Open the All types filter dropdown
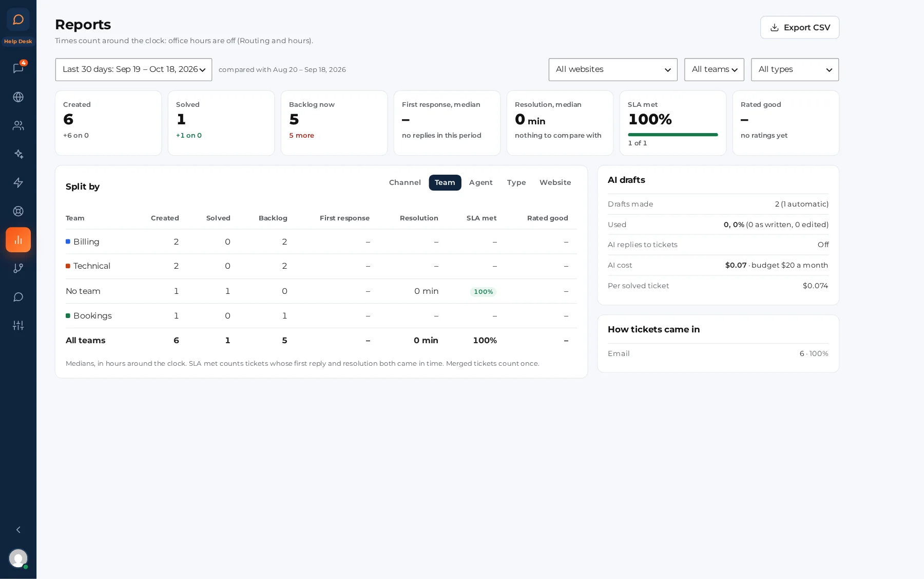Viewport: 924px width, 579px height. coord(795,69)
